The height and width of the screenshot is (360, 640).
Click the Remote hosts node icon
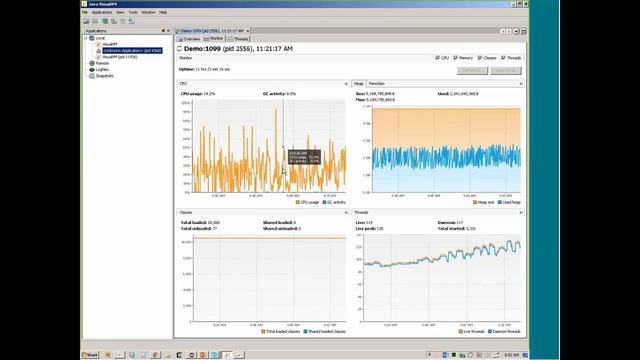(x=92, y=63)
